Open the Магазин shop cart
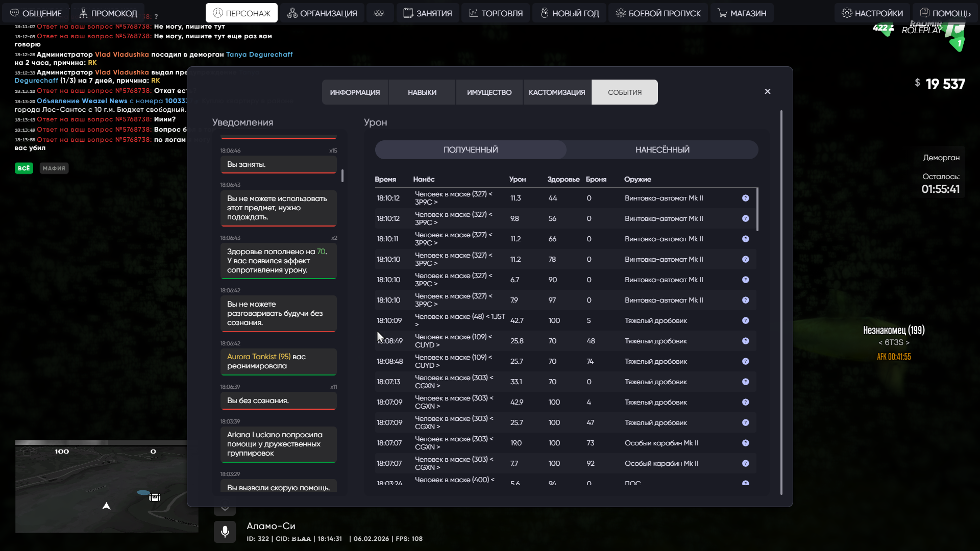 (742, 13)
